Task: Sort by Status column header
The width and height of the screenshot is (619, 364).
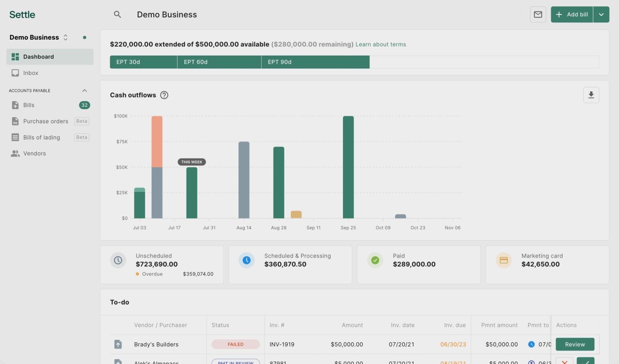Action: coord(221,325)
